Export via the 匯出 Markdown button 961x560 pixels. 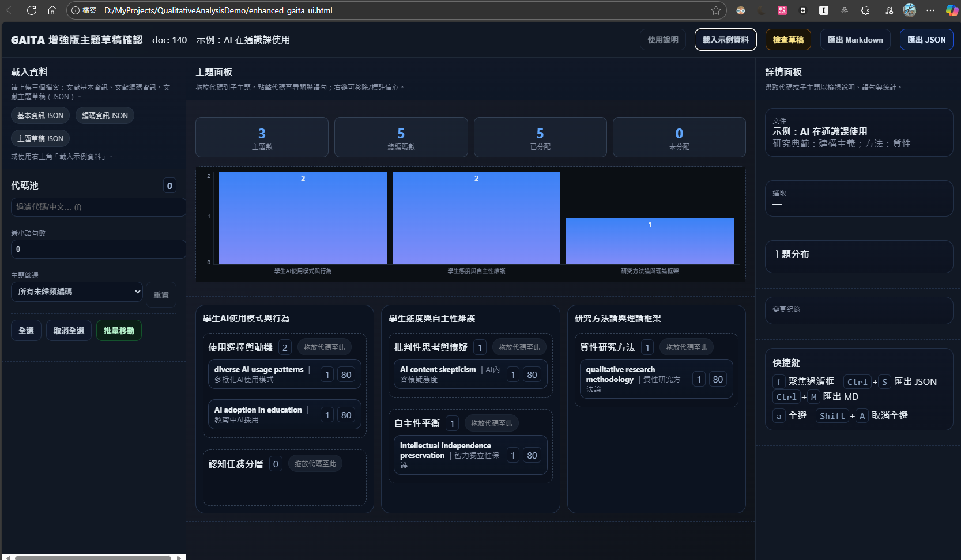pos(855,40)
